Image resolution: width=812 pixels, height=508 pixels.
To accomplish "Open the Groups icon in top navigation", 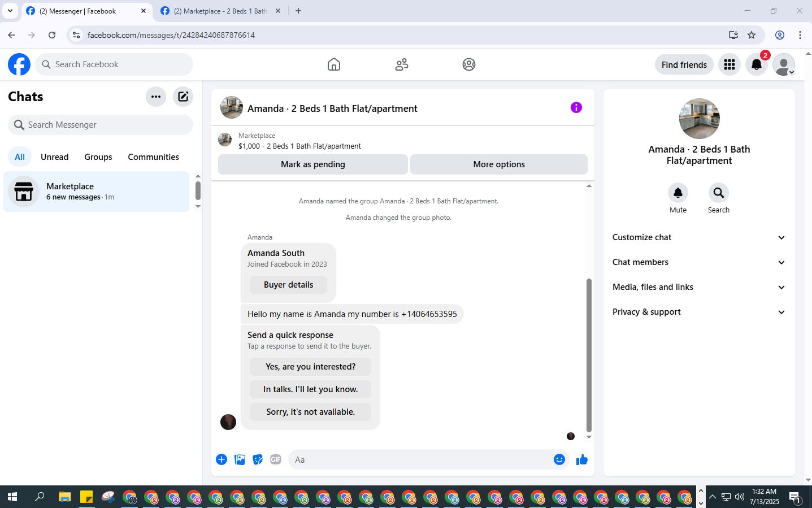I will click(469, 64).
